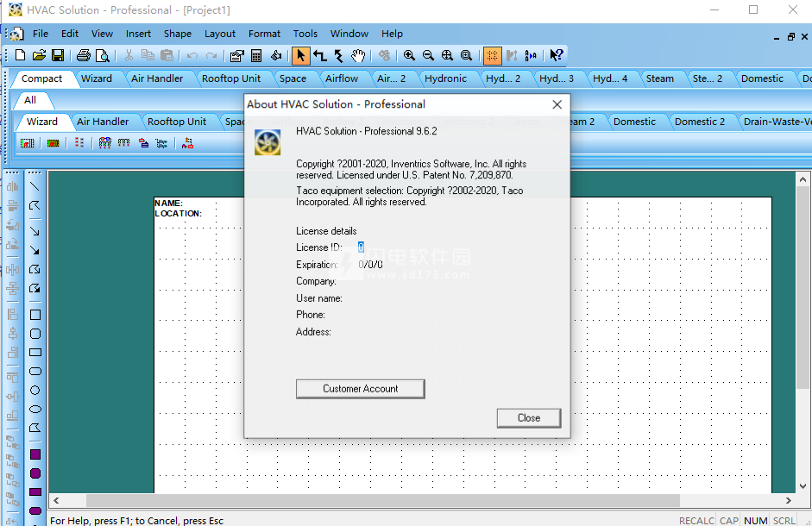Open the Format menu
This screenshot has width=812, height=526.
(x=264, y=34)
